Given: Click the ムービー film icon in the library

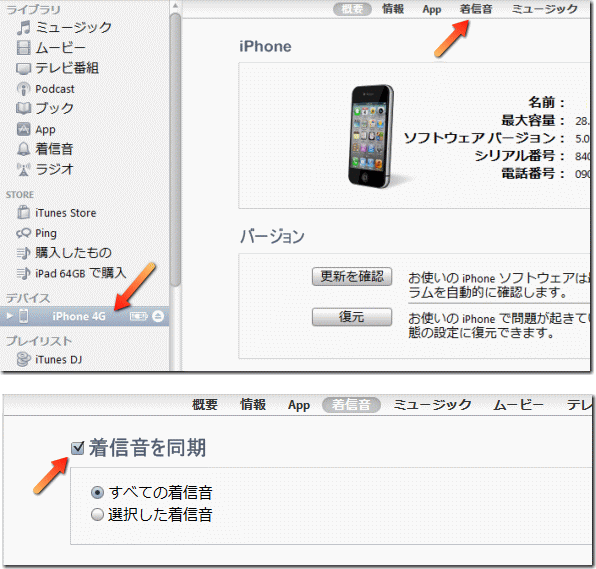Looking at the screenshot, I should click(x=24, y=48).
